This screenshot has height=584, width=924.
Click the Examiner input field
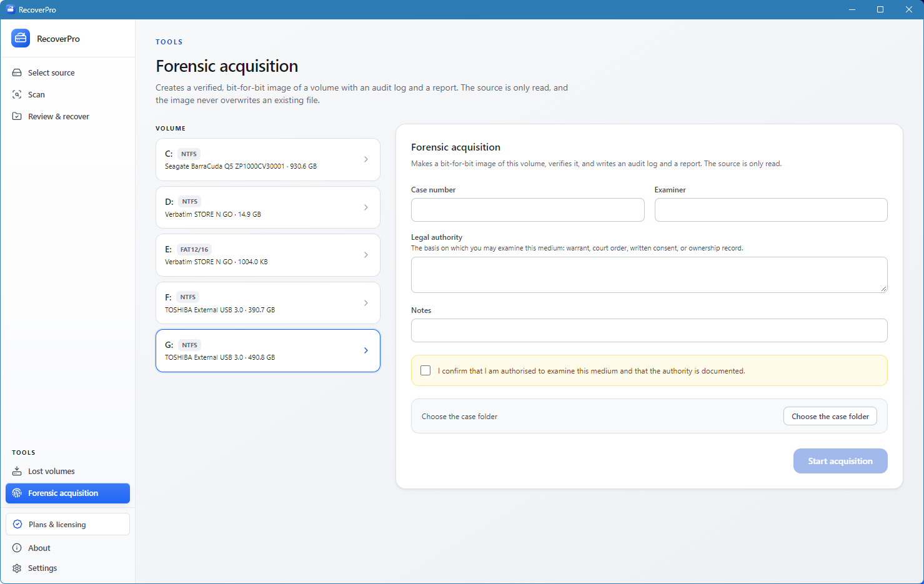tap(771, 210)
